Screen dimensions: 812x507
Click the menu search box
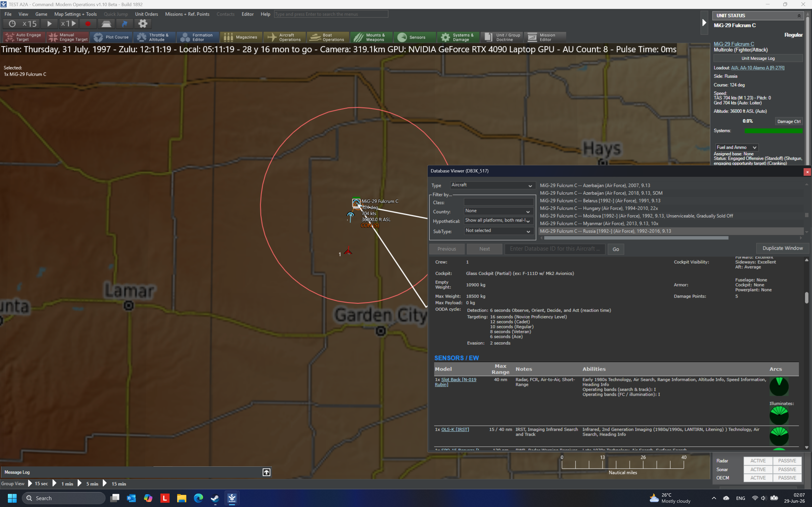pyautogui.click(x=331, y=14)
